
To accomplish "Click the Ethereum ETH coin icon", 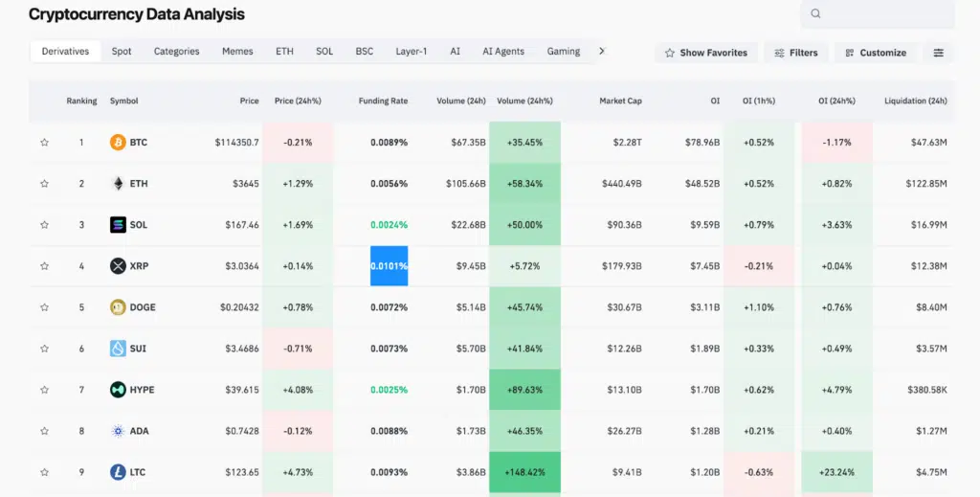I will (x=118, y=184).
